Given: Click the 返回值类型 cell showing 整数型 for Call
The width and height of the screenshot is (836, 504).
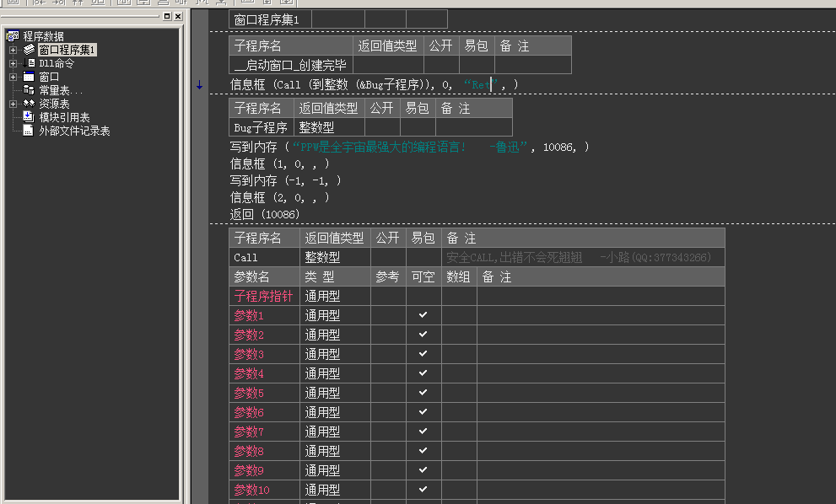Looking at the screenshot, I should point(334,257).
